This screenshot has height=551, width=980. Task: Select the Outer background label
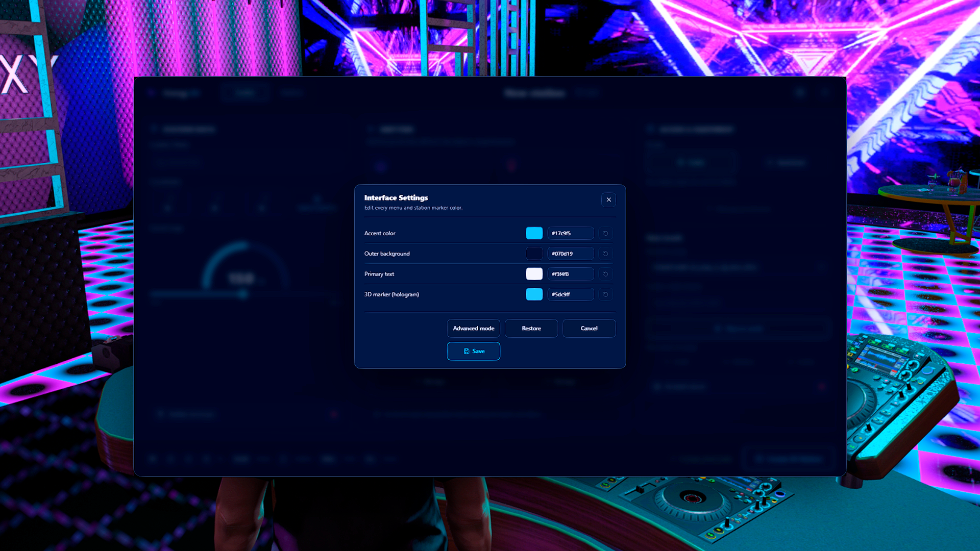(387, 254)
